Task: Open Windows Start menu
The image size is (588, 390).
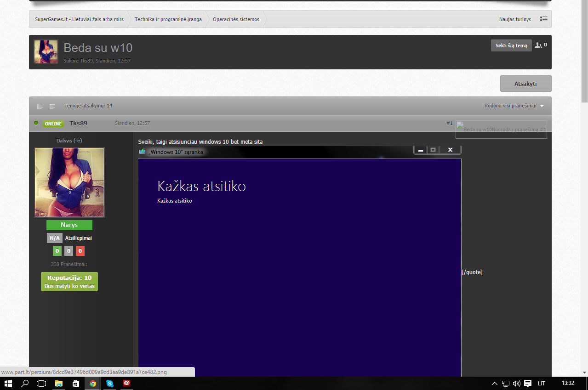Action: (8, 383)
